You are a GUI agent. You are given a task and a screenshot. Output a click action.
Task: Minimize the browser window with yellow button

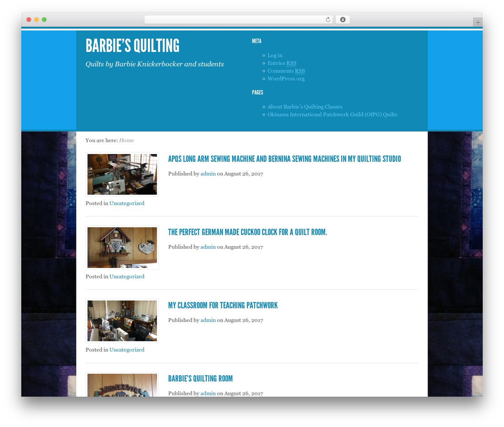point(37,20)
